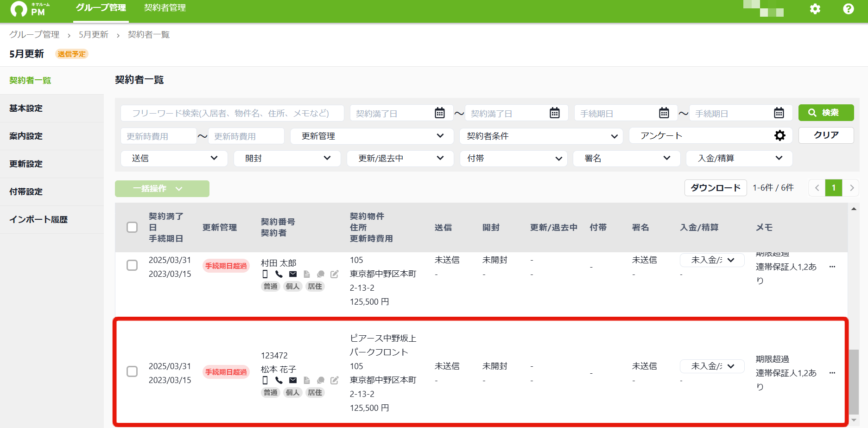Click phone icon for 松本 花子
Screen dimensions: 868x428
(x=279, y=380)
